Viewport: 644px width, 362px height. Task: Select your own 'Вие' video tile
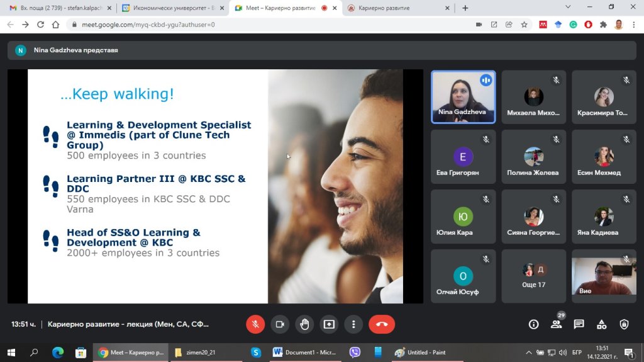tap(604, 276)
